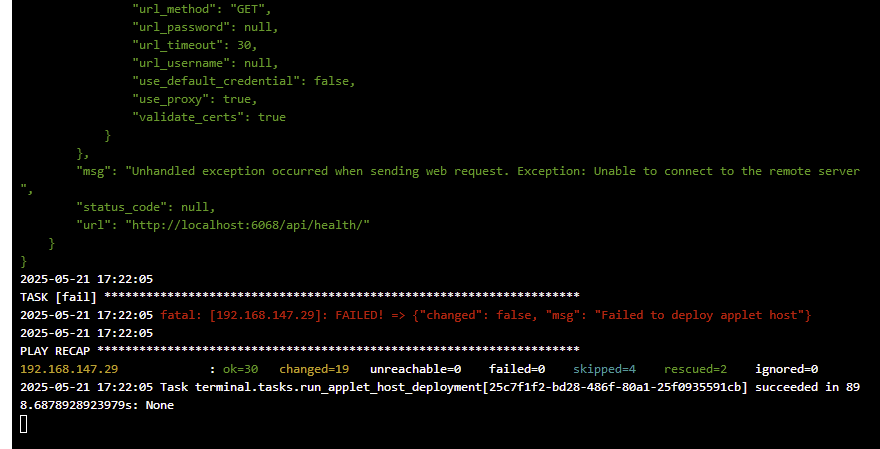This screenshot has width=880, height=449.
Task: Click the TASK [fail] heading
Action: (58, 297)
